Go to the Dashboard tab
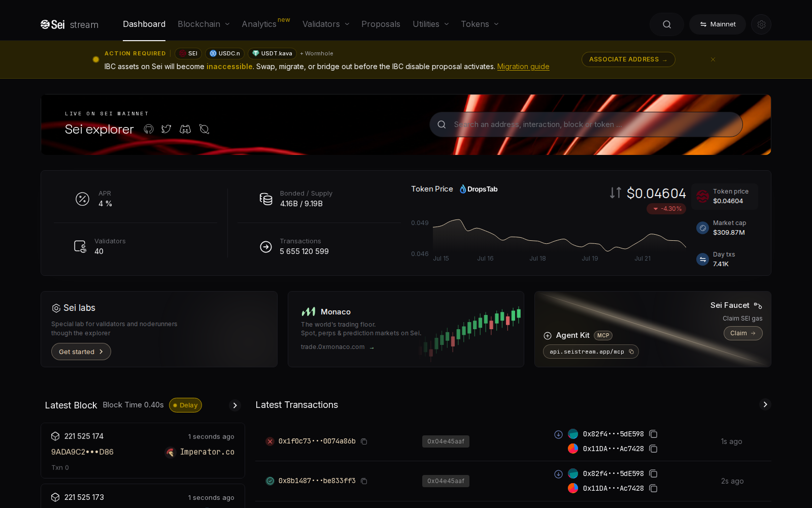Image resolution: width=812 pixels, height=508 pixels. (x=144, y=24)
